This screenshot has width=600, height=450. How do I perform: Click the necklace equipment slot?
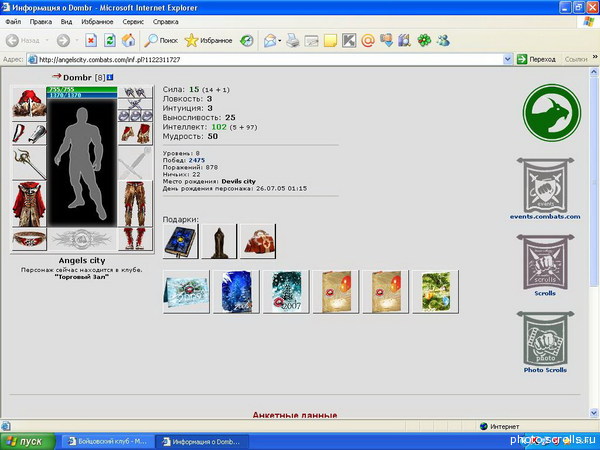[135, 104]
